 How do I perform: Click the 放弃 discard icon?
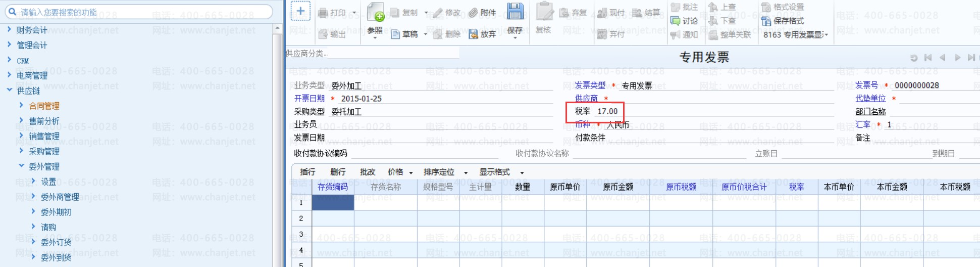click(x=473, y=34)
